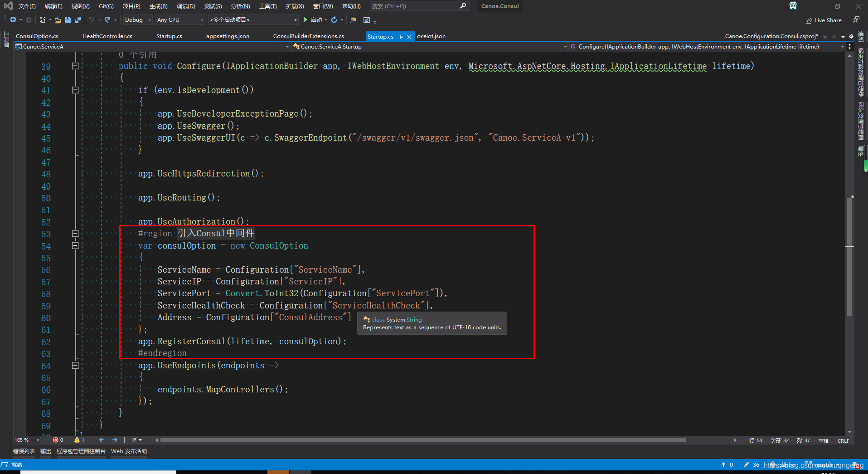Switch to the Canoe.Configuration.Consul.csproj tab
This screenshot has width=868, height=474.
[771, 36]
